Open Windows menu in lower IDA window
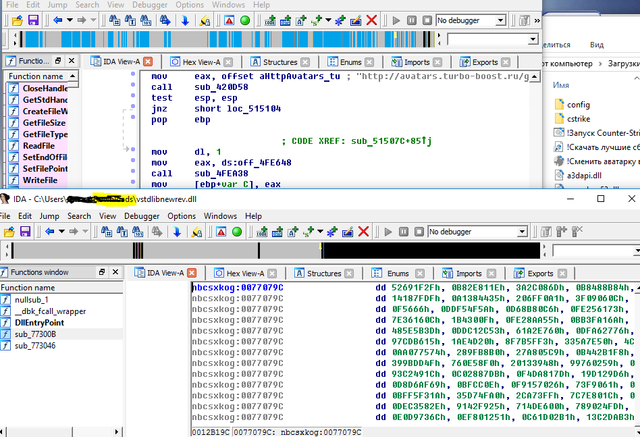 220,216
